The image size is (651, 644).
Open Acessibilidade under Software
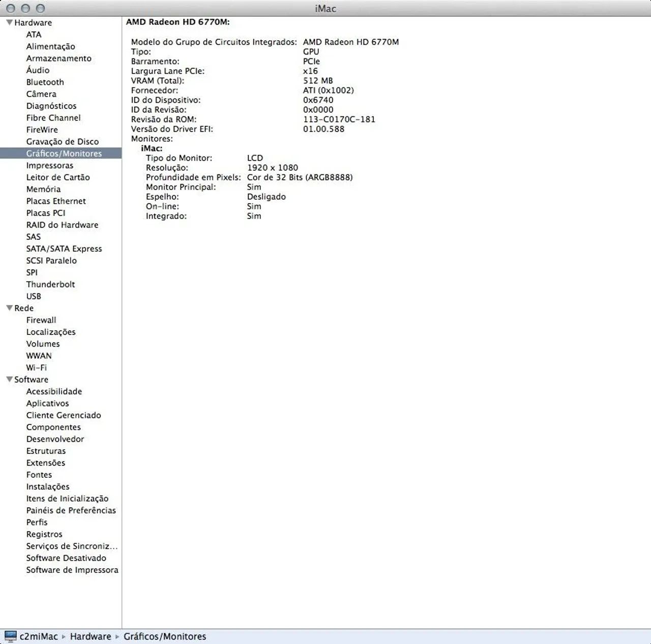(54, 391)
